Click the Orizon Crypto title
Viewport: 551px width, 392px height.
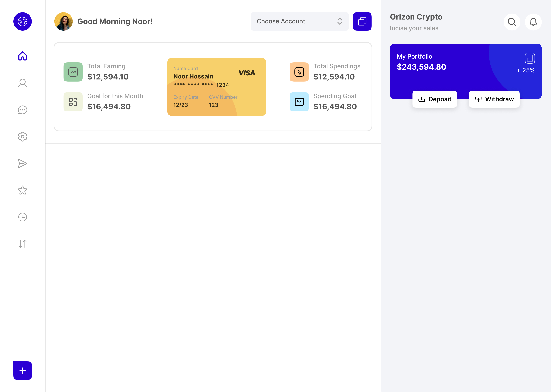(416, 17)
